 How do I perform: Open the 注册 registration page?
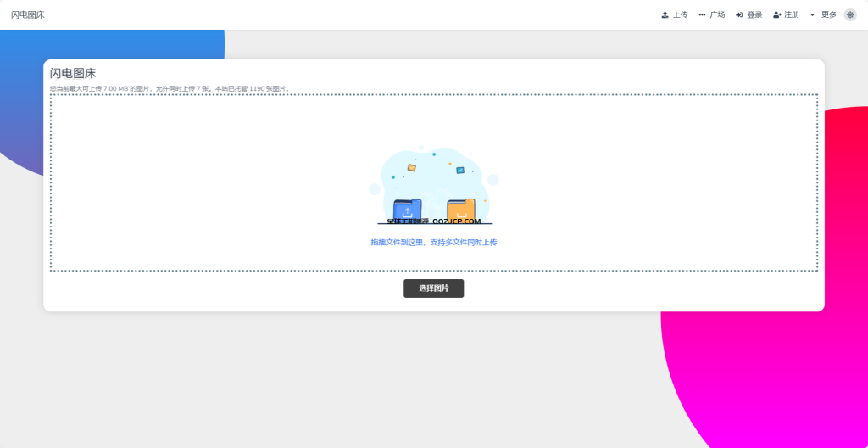[x=792, y=14]
